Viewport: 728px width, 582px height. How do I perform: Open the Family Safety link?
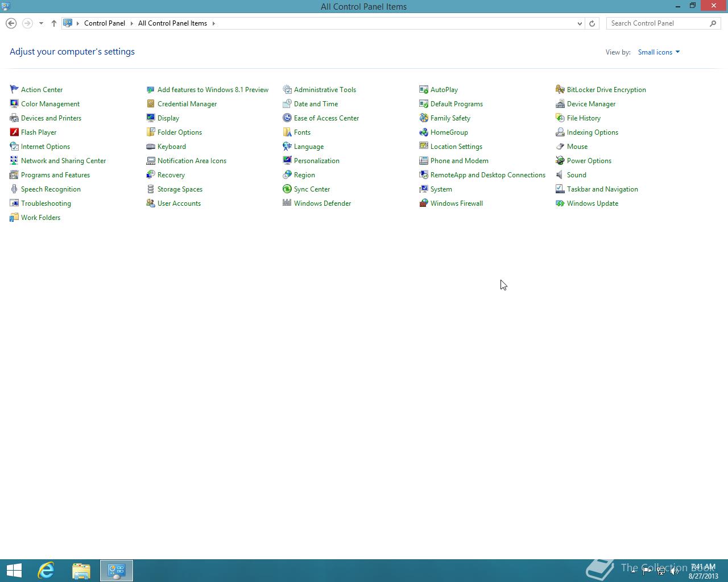450,118
